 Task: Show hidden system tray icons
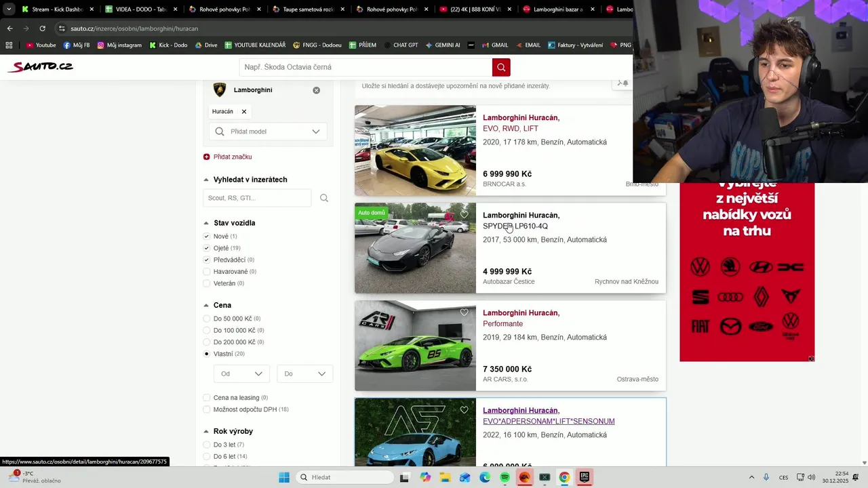pos(751,477)
